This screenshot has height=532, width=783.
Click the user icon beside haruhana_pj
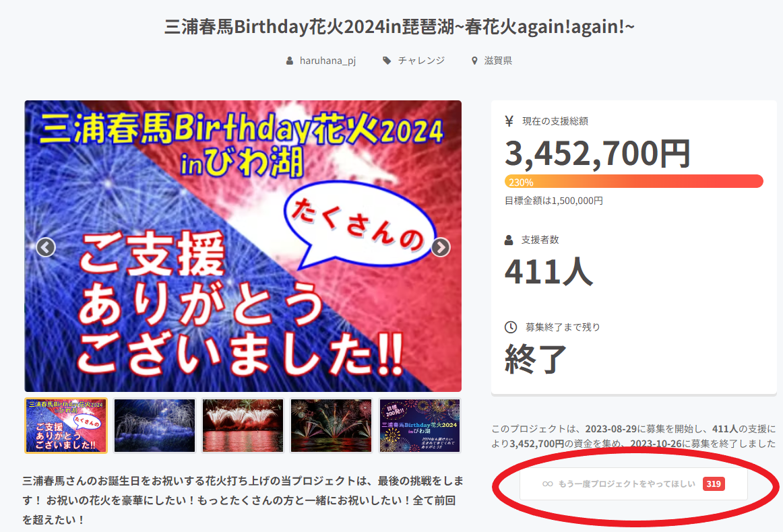[x=290, y=61]
